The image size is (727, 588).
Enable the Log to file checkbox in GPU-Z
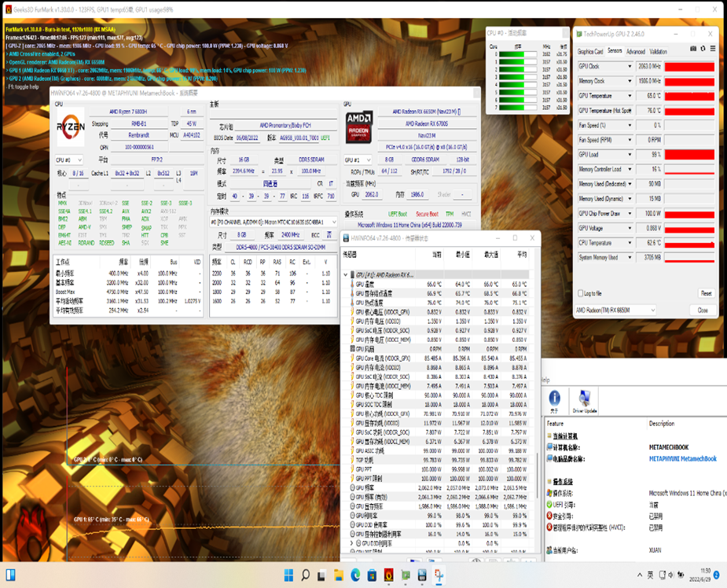pyautogui.click(x=581, y=293)
